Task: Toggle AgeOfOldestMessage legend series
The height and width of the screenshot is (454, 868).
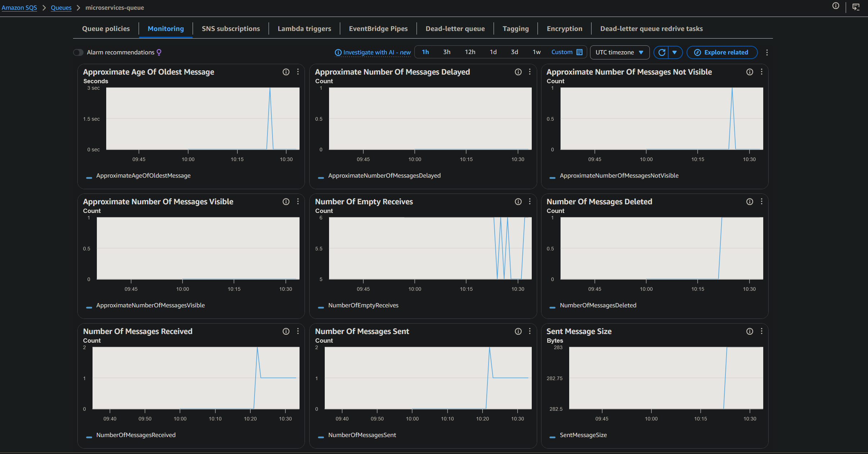Action: click(x=139, y=176)
